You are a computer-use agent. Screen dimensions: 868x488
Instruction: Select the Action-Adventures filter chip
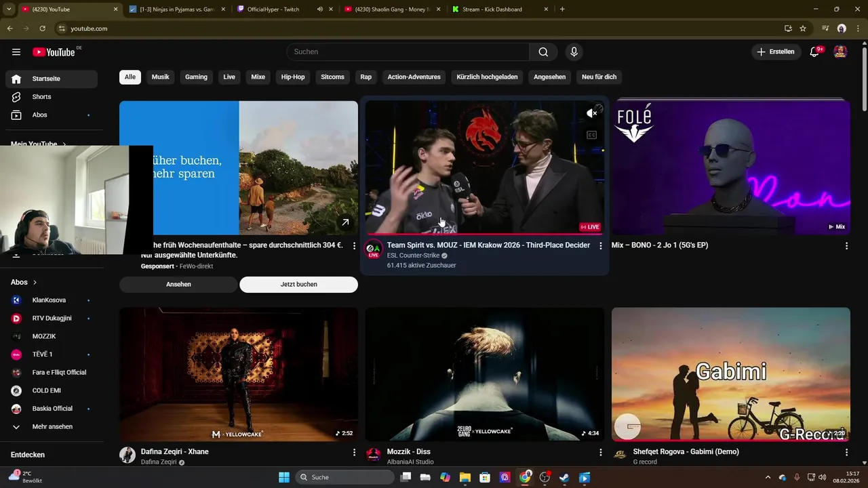414,77
